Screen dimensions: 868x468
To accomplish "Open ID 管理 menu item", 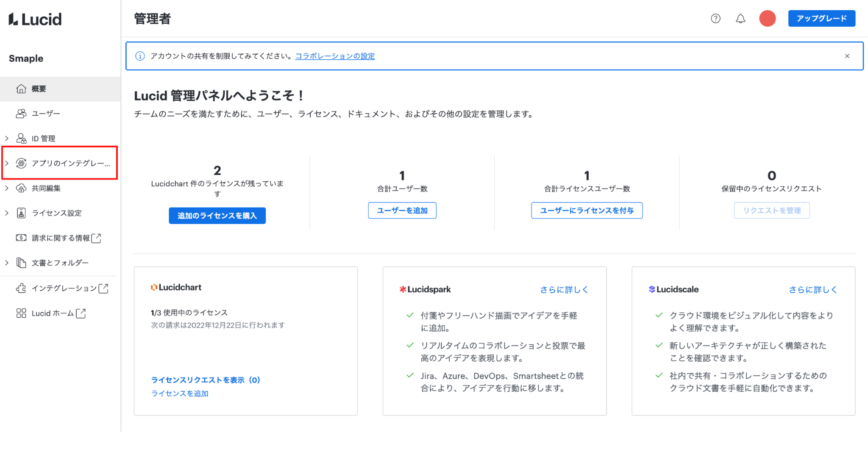I will 44,138.
